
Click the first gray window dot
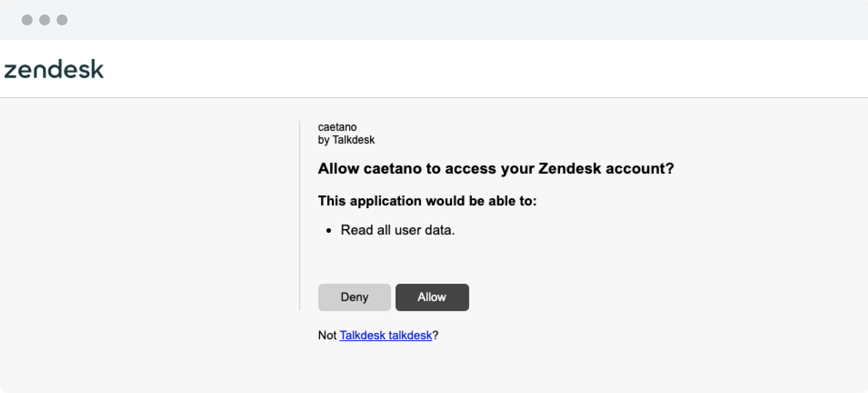click(x=27, y=20)
